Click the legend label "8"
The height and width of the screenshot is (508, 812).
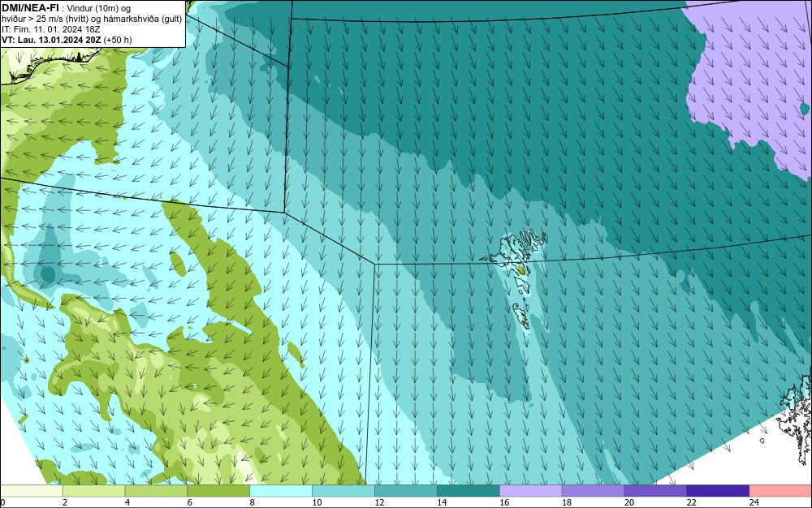tap(253, 502)
